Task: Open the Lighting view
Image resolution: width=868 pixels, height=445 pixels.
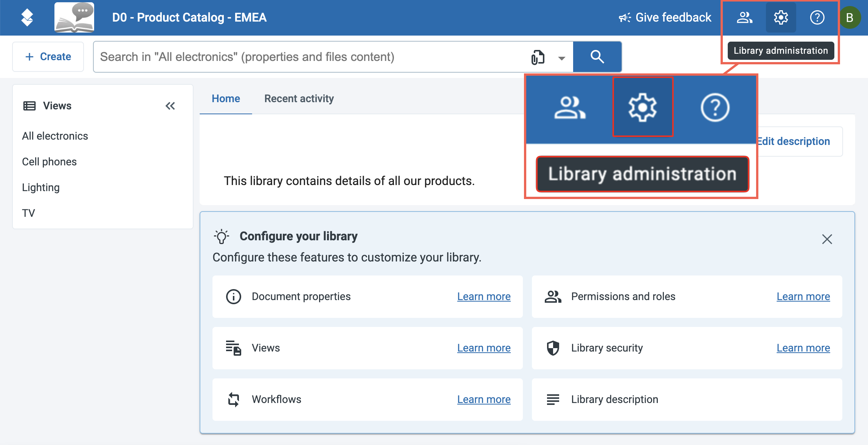Action: coord(41,188)
